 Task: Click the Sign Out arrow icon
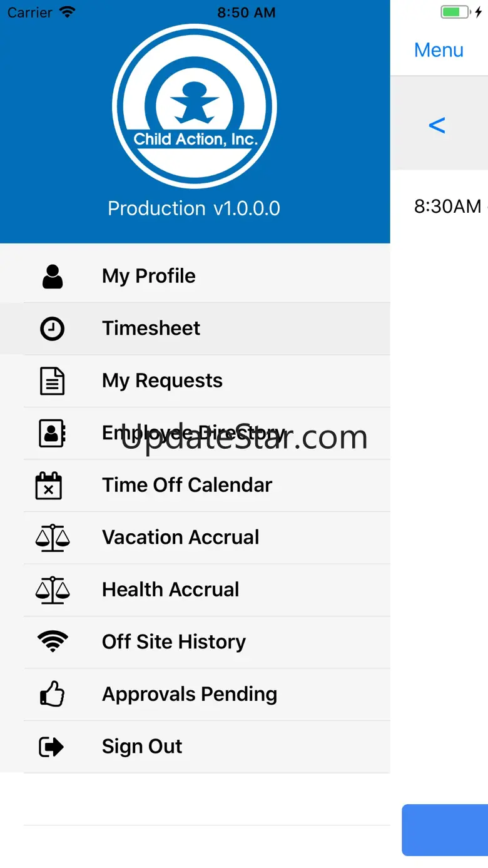click(51, 747)
